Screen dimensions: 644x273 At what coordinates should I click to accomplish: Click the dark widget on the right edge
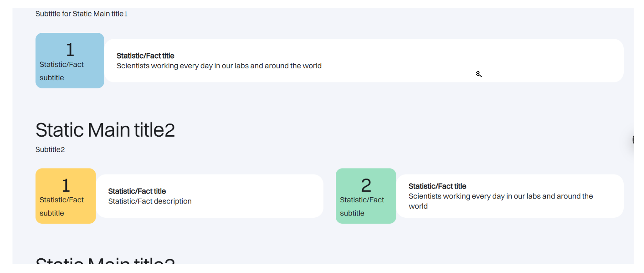point(633,140)
